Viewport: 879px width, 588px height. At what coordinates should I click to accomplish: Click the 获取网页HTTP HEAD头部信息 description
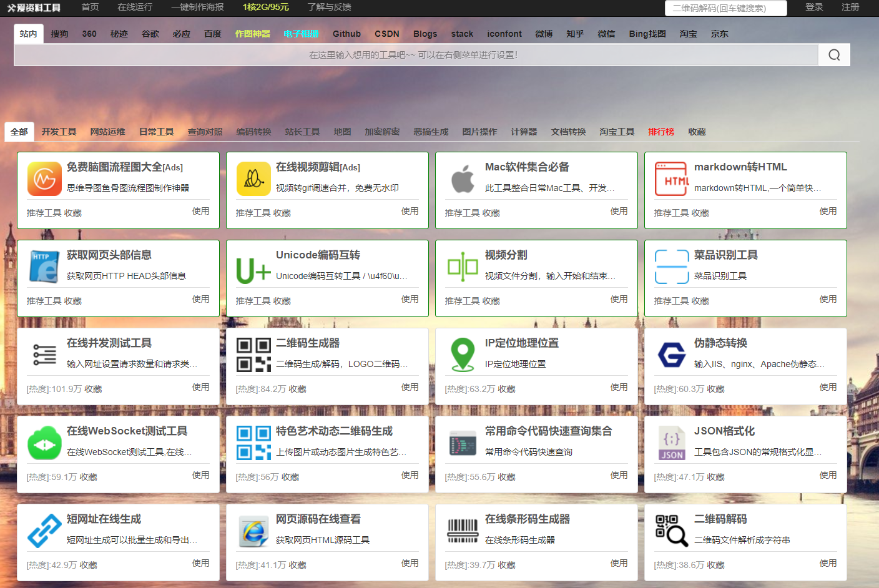coord(126,276)
